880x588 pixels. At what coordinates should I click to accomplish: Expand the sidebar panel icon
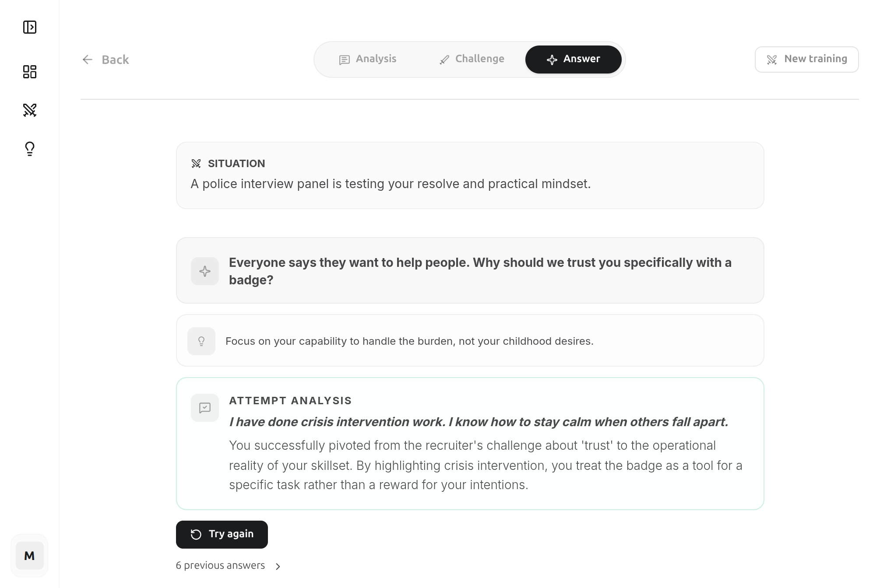pyautogui.click(x=30, y=27)
